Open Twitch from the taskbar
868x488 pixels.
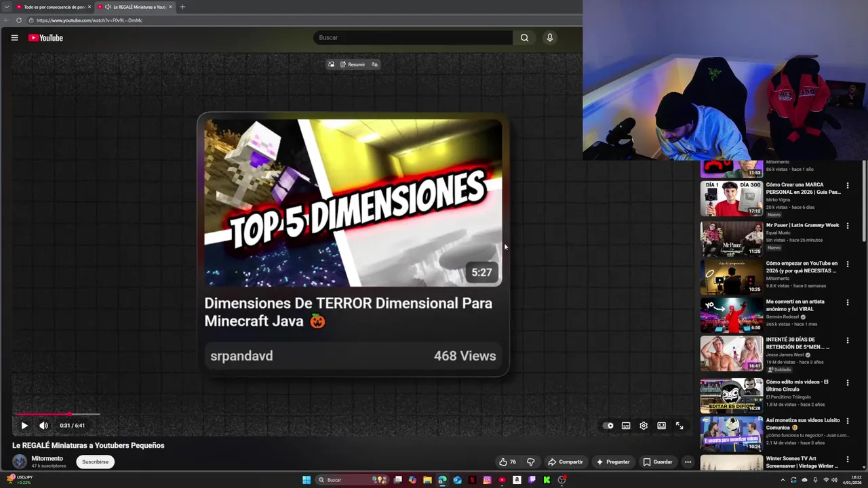(x=532, y=480)
